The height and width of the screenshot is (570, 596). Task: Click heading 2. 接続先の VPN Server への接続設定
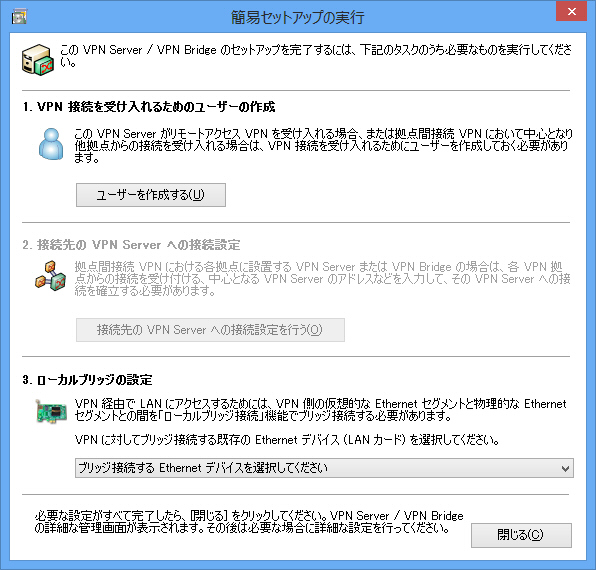tap(131, 245)
